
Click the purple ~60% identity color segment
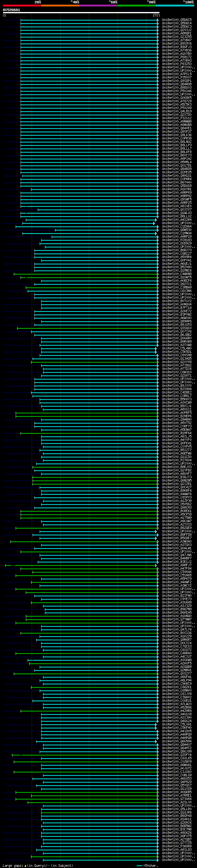coord(99,6)
